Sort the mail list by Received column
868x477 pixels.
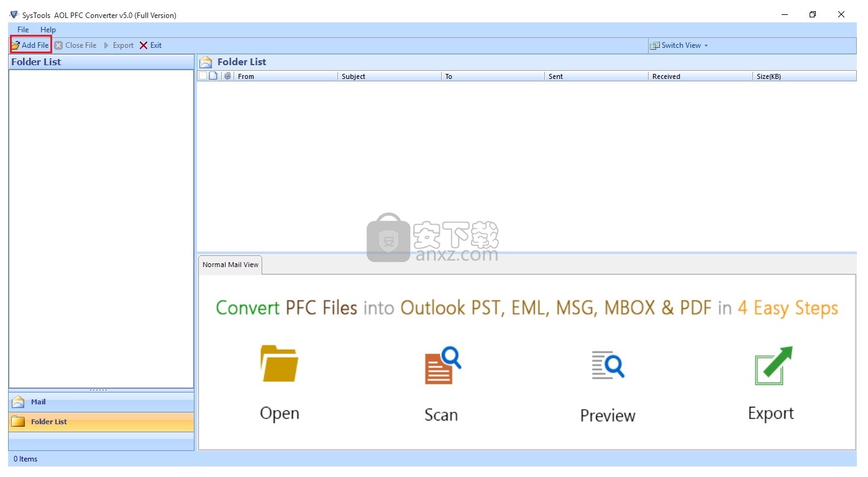pyautogui.click(x=700, y=76)
